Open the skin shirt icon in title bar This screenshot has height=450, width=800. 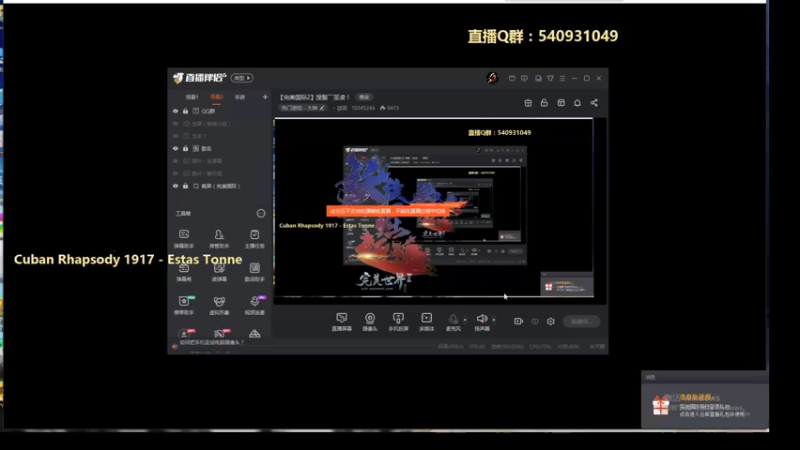[551, 78]
